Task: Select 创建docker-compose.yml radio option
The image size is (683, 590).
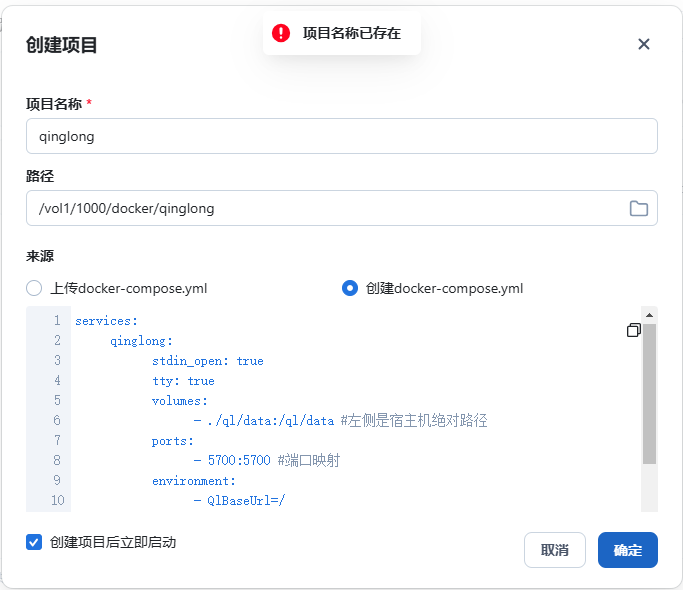Action: coord(350,288)
